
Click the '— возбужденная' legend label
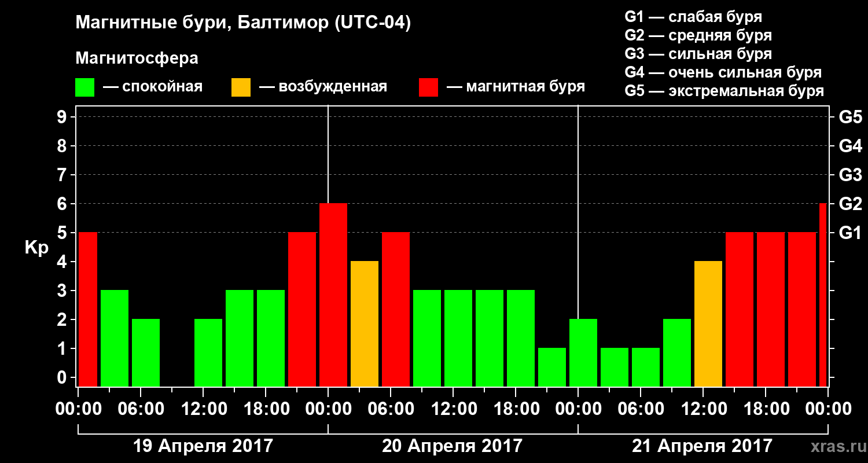[323, 87]
